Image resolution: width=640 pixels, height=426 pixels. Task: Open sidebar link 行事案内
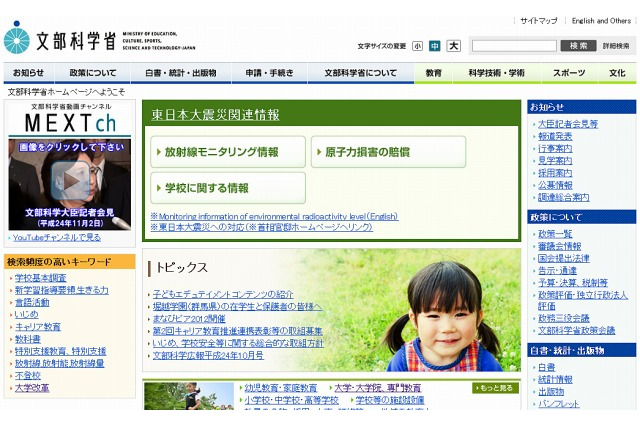click(x=555, y=149)
